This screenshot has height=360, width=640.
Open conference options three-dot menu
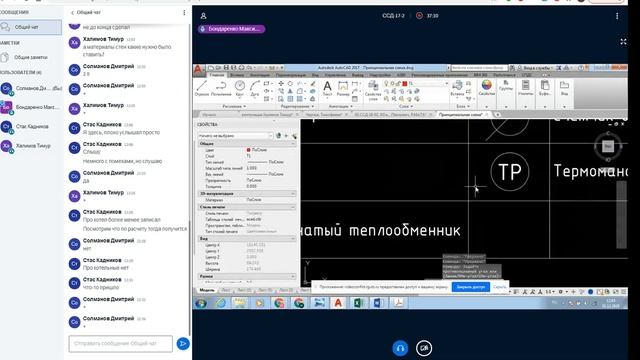pos(617,16)
